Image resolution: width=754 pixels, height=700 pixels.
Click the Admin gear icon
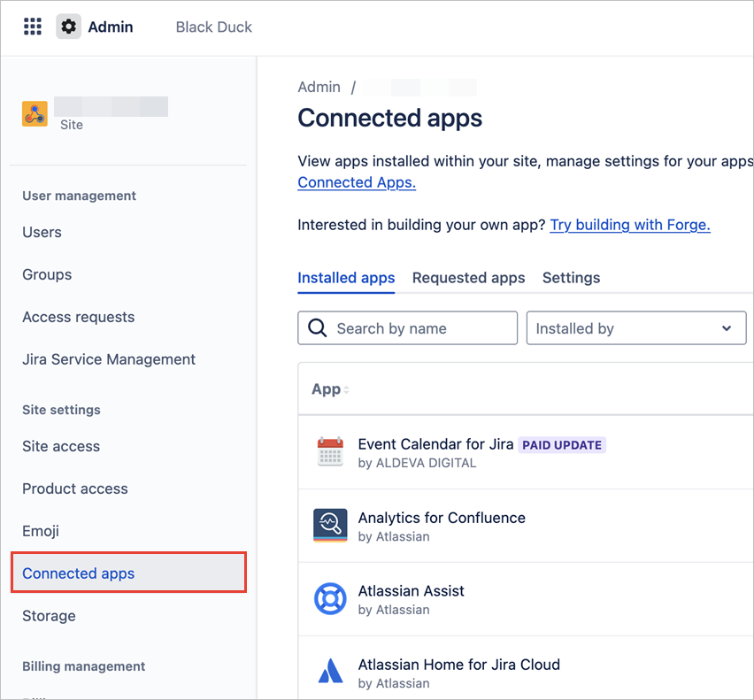pos(68,27)
